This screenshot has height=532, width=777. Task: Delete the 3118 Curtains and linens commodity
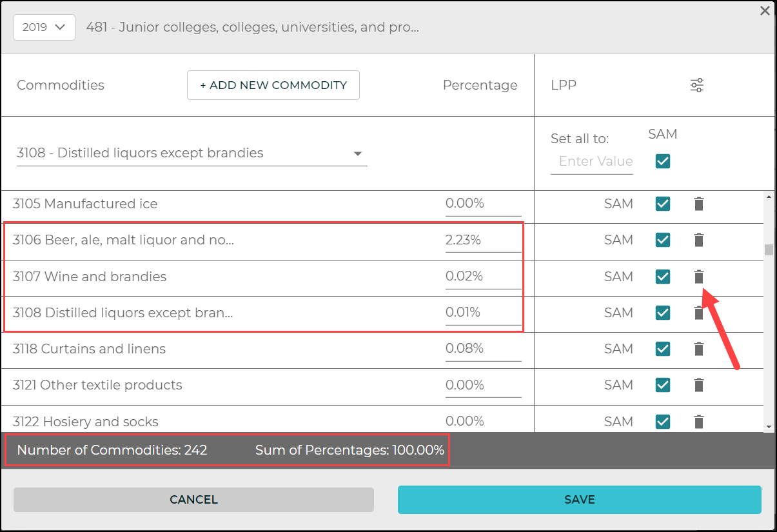click(698, 349)
